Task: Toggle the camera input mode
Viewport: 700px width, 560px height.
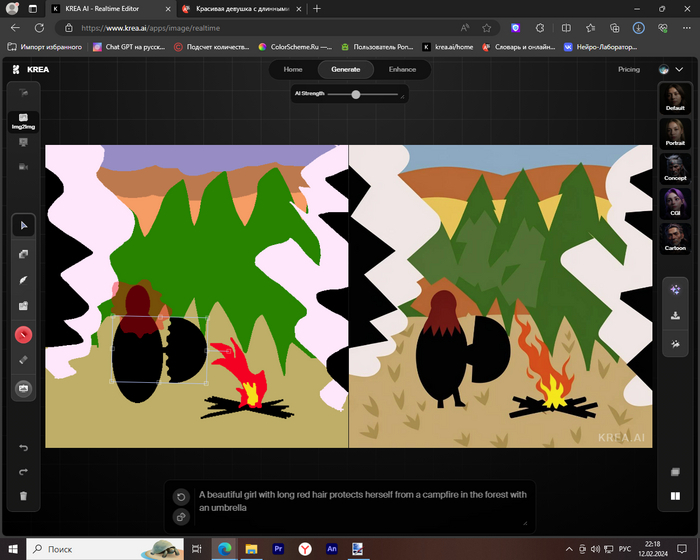Action: point(24,167)
